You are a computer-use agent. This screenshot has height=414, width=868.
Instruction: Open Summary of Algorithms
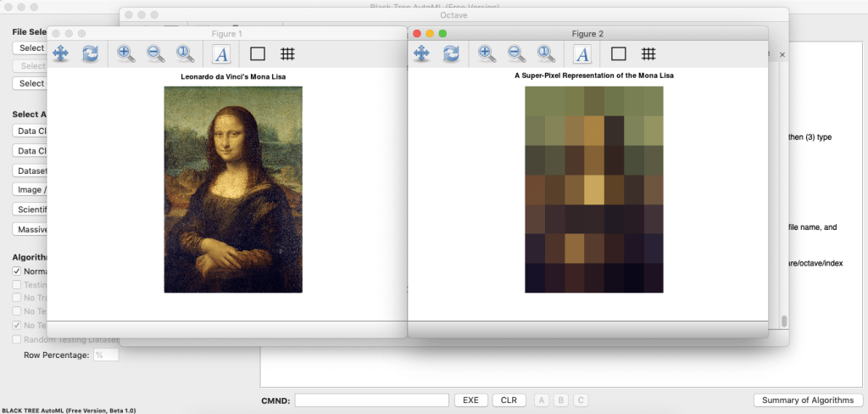point(807,400)
